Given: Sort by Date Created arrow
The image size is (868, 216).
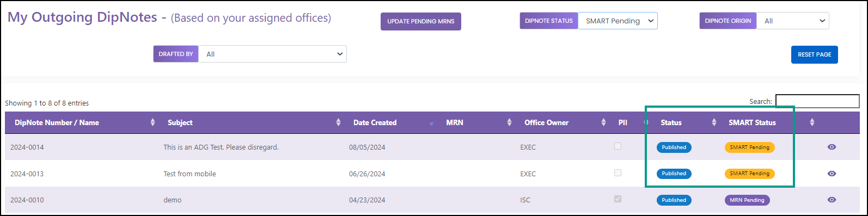Looking at the screenshot, I should [431, 124].
